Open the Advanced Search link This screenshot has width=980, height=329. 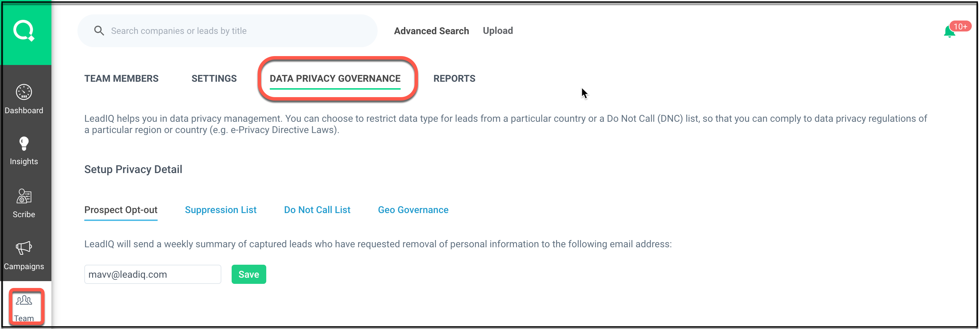pyautogui.click(x=431, y=31)
